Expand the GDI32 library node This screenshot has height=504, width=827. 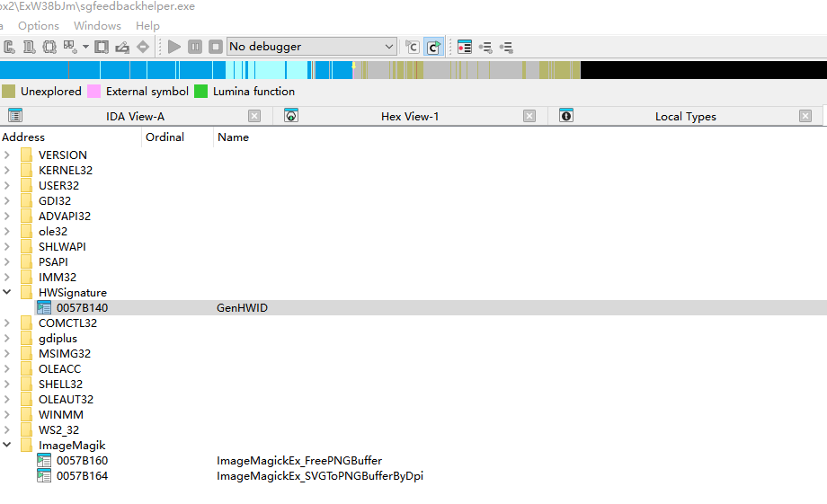click(x=7, y=201)
